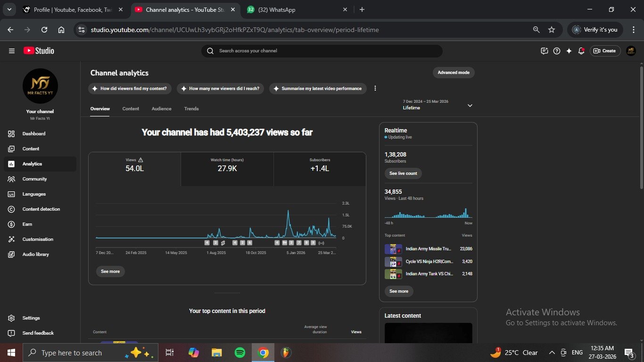The height and width of the screenshot is (362, 644).
Task: Click the page vertical scrollbar
Action: [641, 127]
